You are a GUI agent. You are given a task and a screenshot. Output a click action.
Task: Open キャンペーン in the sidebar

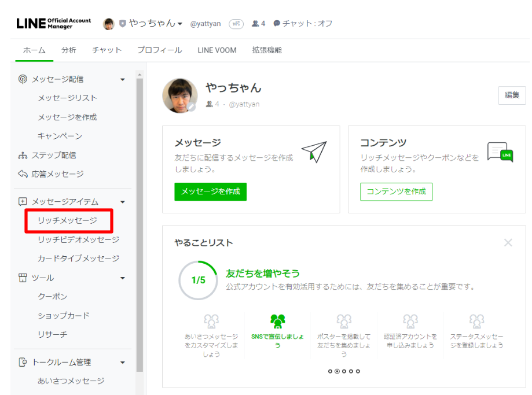(x=60, y=136)
